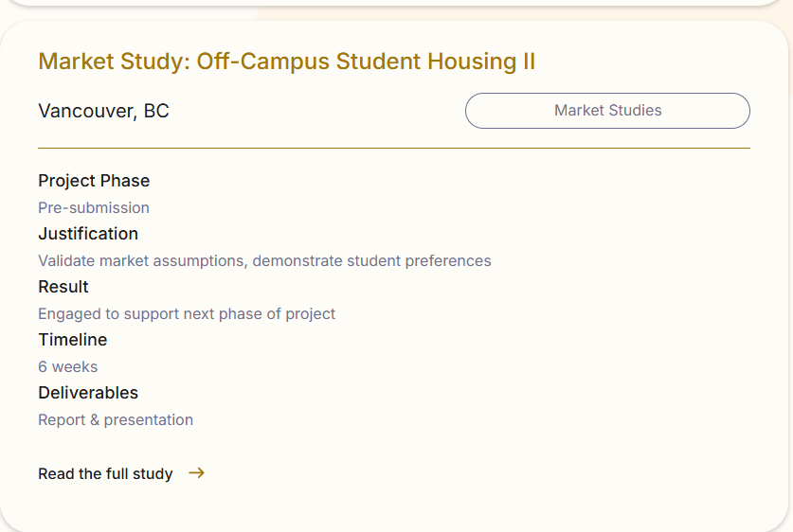793x532 pixels.
Task: Click the phrase demonstrate student preferences
Action: [371, 260]
